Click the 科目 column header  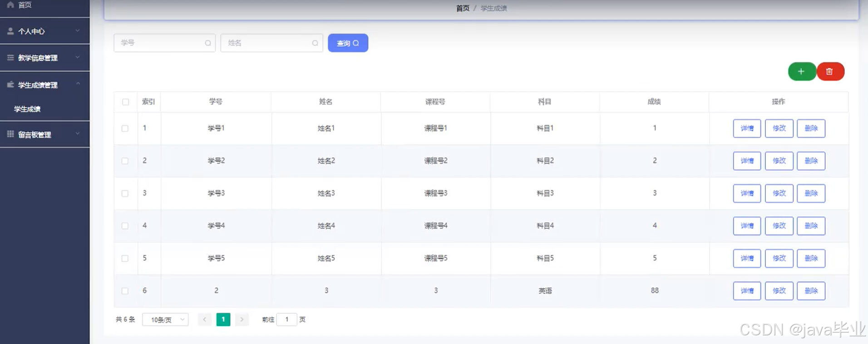545,102
